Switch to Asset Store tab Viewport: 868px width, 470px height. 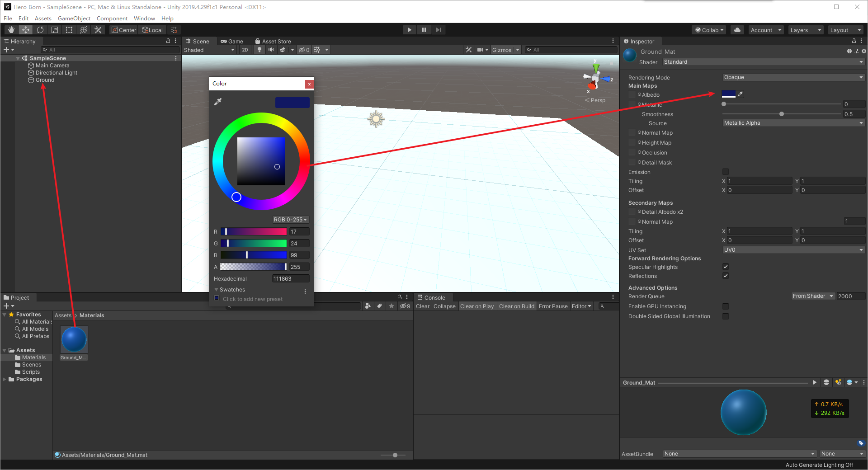click(x=273, y=41)
